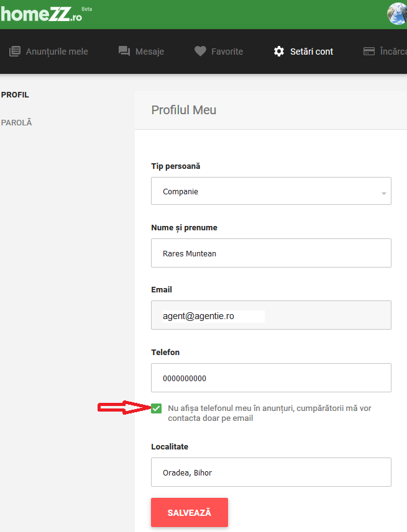
Task: Click the Favorite heart icon
Action: point(201,52)
